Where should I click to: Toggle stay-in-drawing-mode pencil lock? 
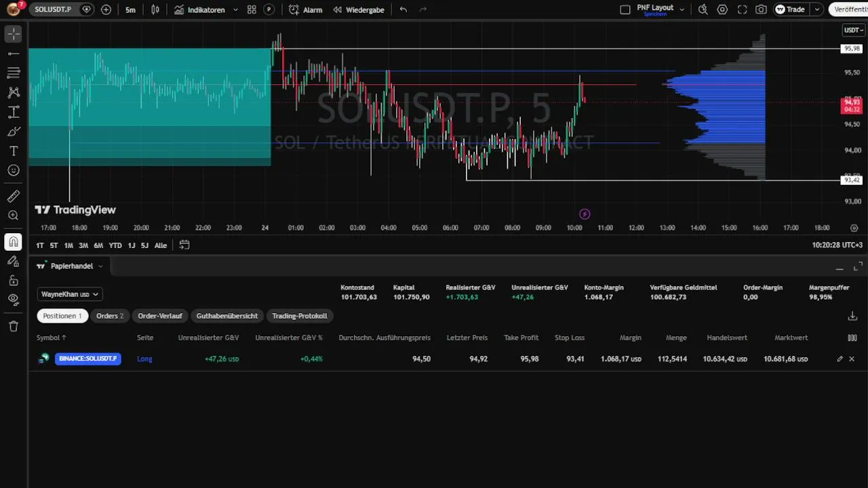click(14, 261)
